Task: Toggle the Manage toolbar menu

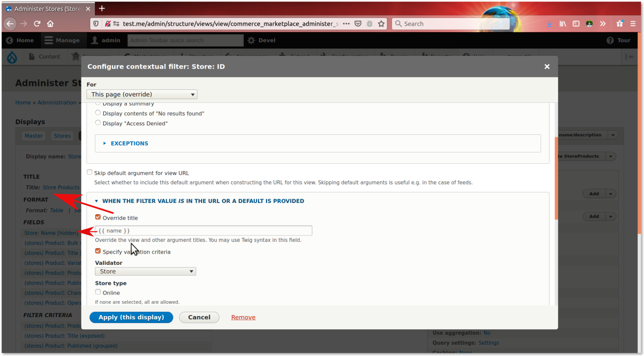Action: coord(62,40)
